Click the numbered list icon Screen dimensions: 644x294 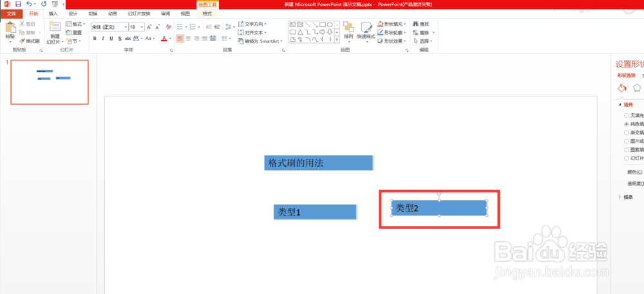(x=193, y=27)
